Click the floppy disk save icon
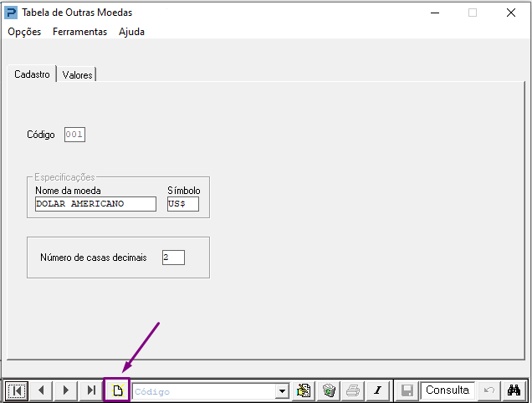This screenshot has width=532, height=403. click(x=407, y=390)
